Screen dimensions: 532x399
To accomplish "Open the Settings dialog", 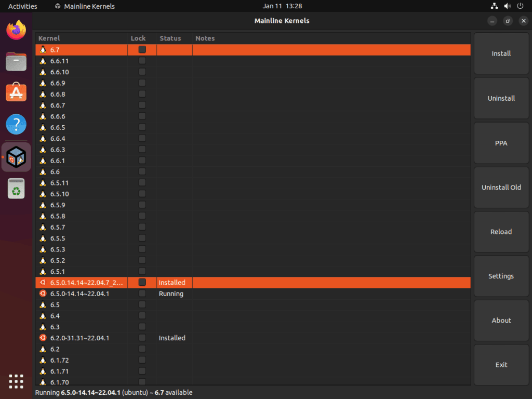I will click(x=501, y=276).
